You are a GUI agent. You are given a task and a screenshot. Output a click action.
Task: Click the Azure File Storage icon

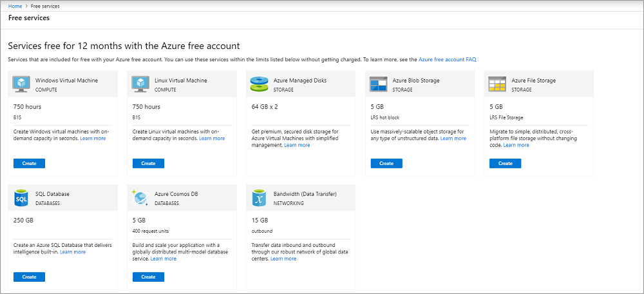point(497,84)
